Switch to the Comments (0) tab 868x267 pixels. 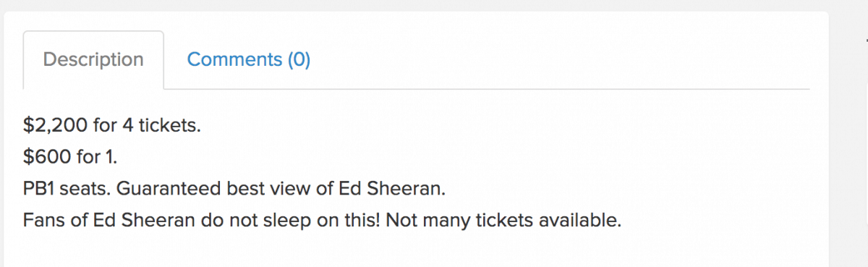coord(248,59)
